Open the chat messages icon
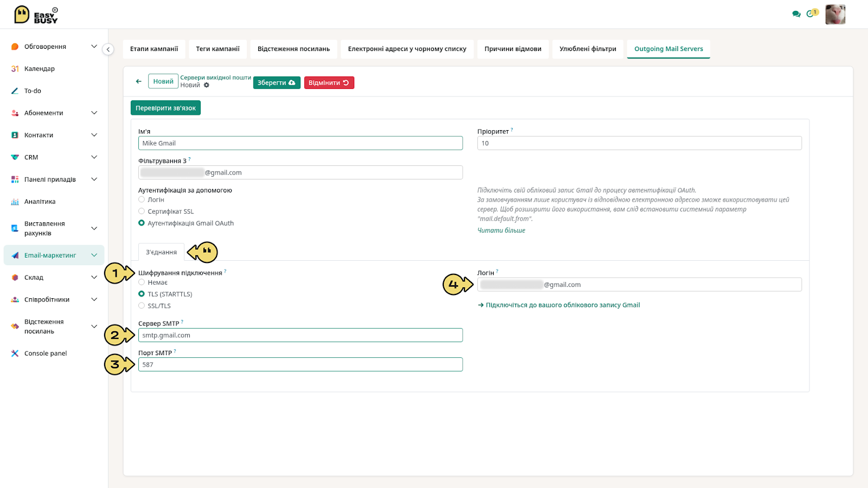Screen dimensions: 868x488 click(x=796, y=14)
